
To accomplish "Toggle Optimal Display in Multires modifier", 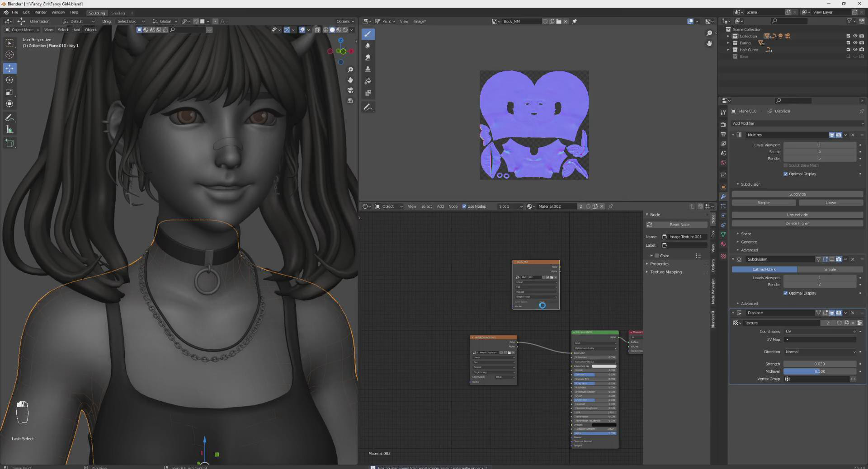I will [786, 174].
